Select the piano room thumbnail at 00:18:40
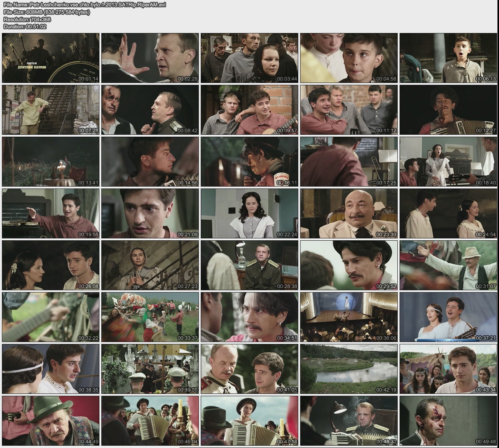The image size is (499, 448). click(x=448, y=162)
